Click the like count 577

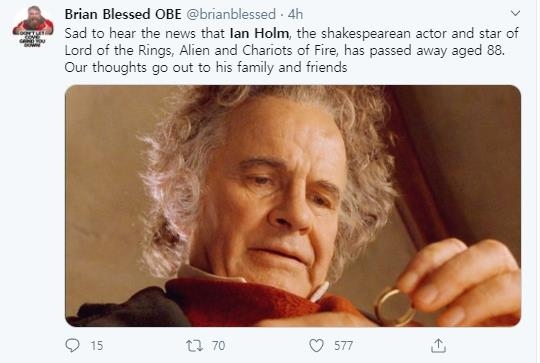coord(343,346)
